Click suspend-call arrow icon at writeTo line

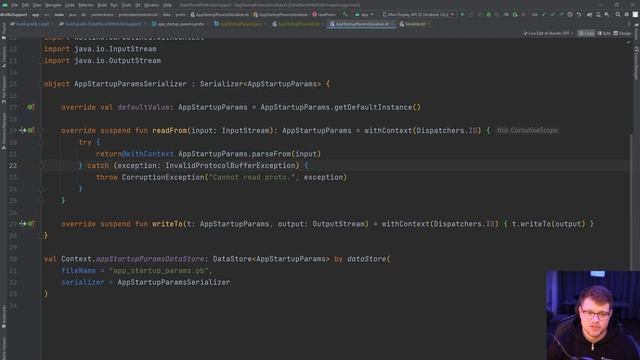[x=22, y=224]
